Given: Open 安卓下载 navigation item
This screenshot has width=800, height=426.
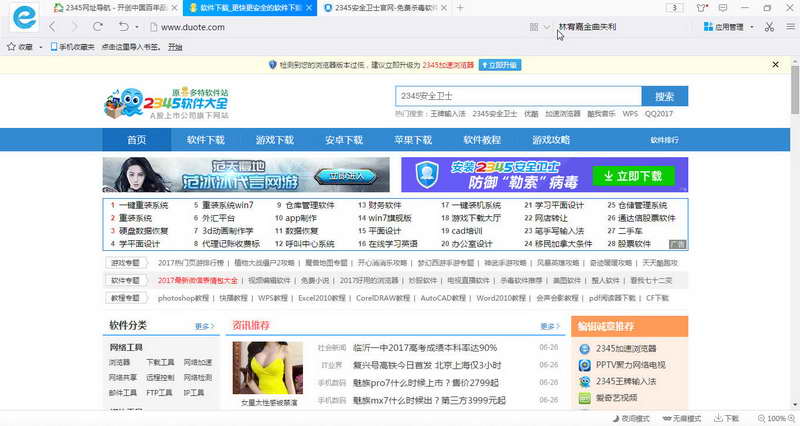Looking at the screenshot, I should (x=344, y=140).
